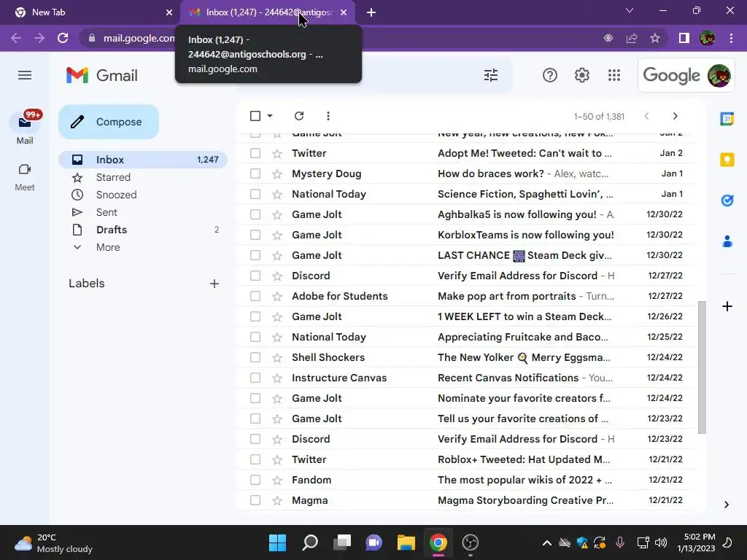Share this page icon in address bar
Screen dimensions: 747x560
pos(632,38)
